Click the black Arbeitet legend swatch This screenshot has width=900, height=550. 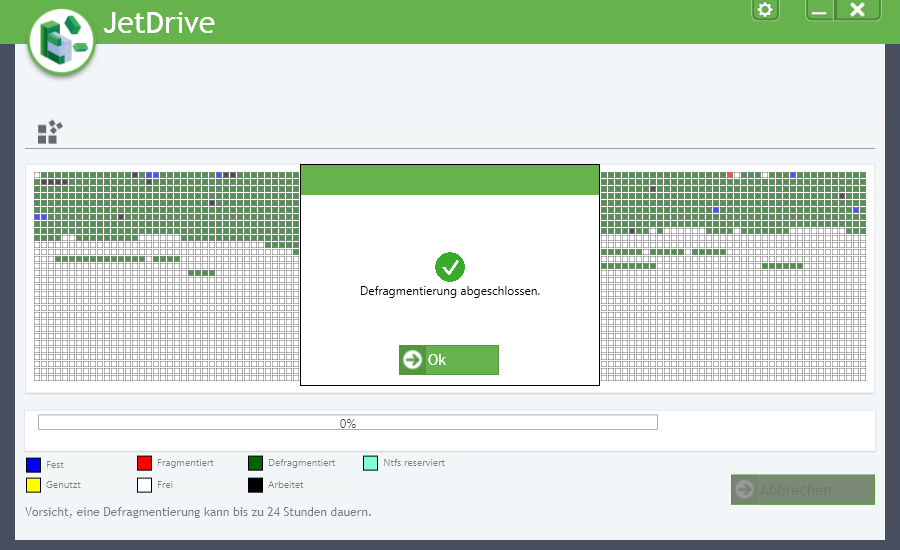click(x=255, y=485)
